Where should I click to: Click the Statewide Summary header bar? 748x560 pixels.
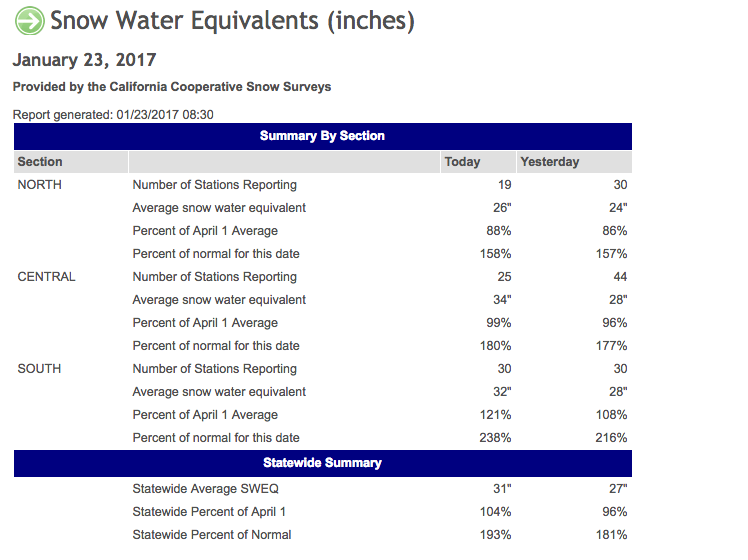tap(322, 463)
